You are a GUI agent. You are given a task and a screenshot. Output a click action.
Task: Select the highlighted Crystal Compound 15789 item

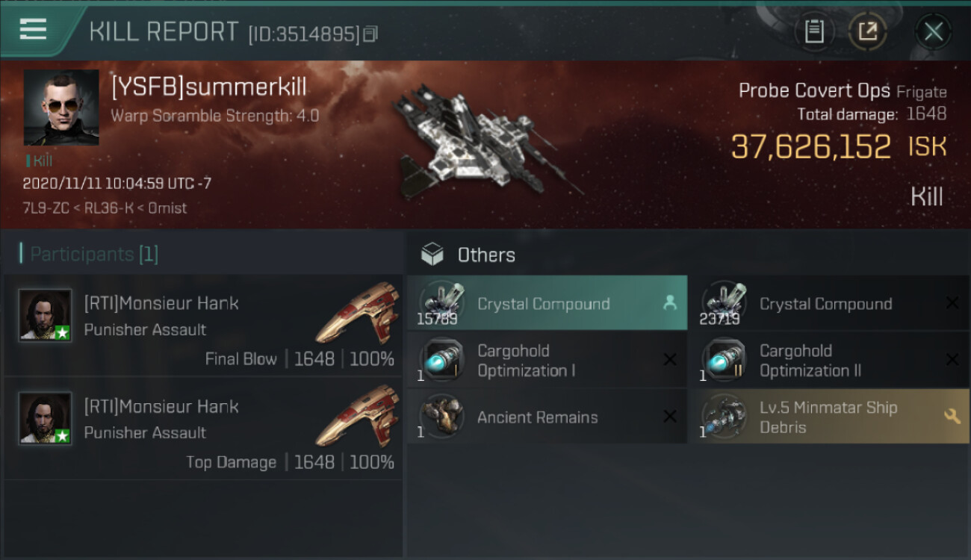[547, 303]
